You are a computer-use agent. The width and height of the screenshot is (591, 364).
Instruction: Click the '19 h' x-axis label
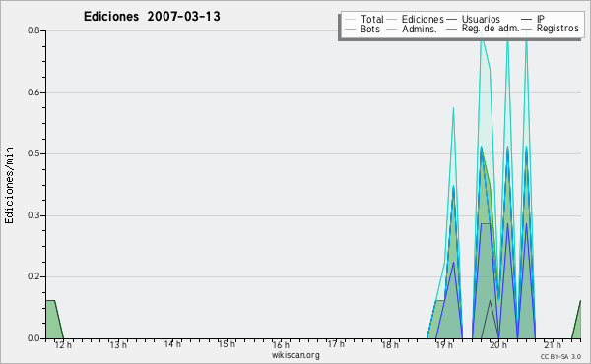(444, 345)
